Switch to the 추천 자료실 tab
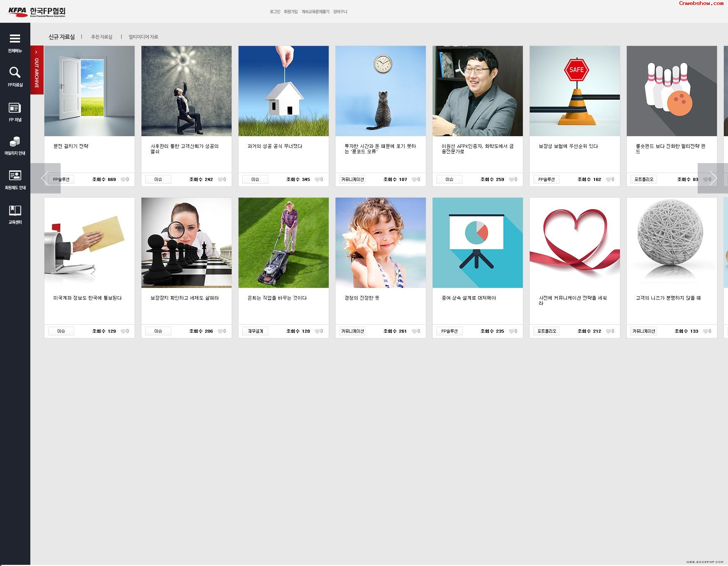728x566 pixels. coord(102,37)
